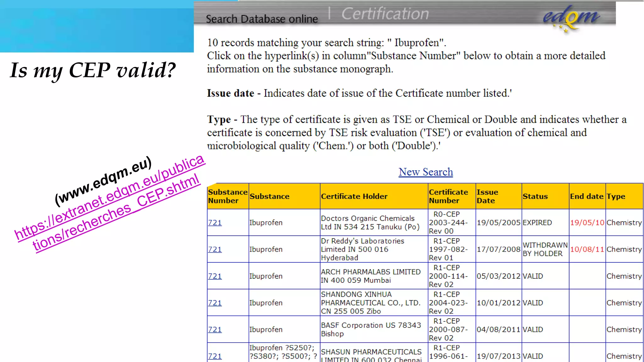Open substance 721 link for BASF Corporation
This screenshot has height=362, width=644.
point(215,330)
